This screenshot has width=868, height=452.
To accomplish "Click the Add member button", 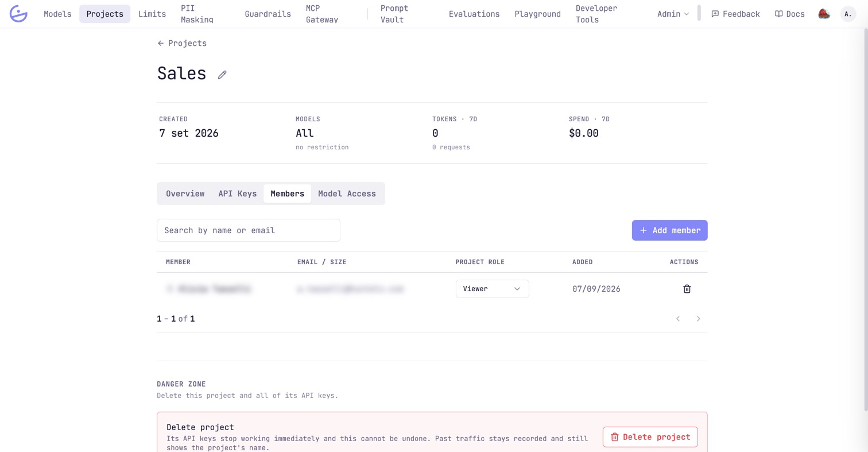I will pos(669,230).
